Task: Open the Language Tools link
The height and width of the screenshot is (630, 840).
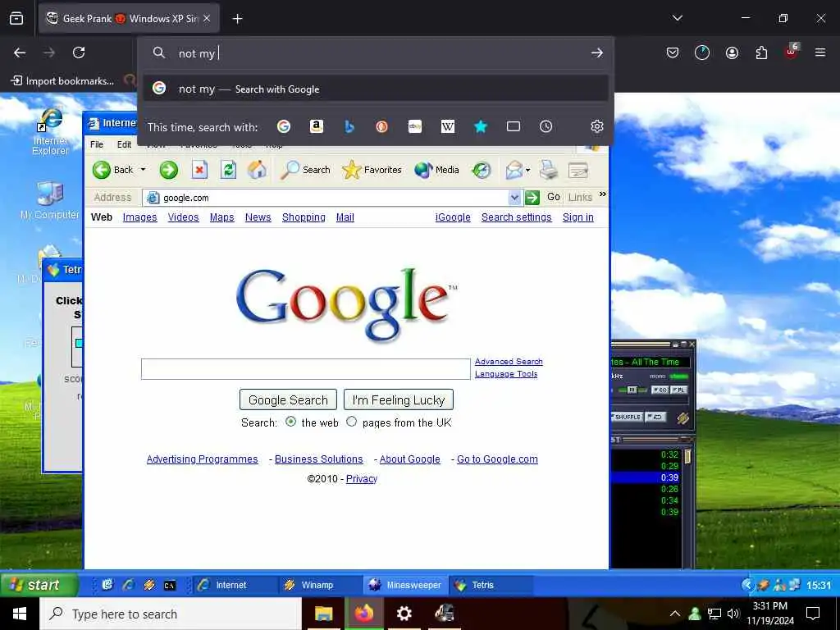Action: point(506,374)
